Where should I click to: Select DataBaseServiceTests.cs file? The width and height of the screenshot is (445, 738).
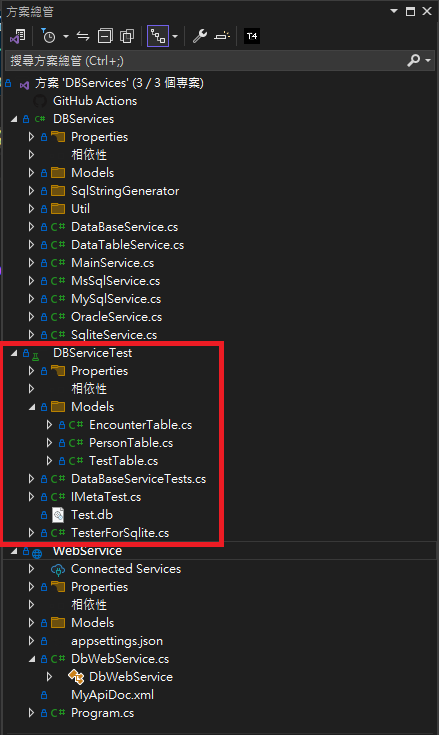138,479
